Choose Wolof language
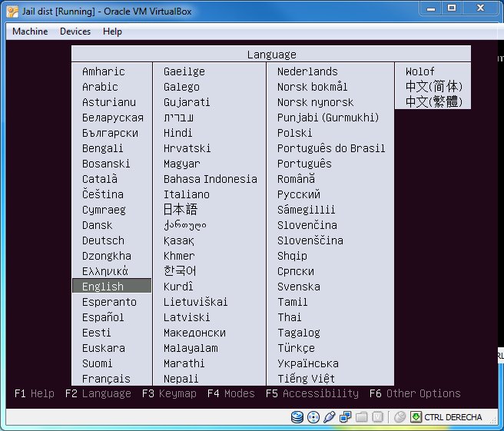This screenshot has height=431, width=504. (x=419, y=71)
